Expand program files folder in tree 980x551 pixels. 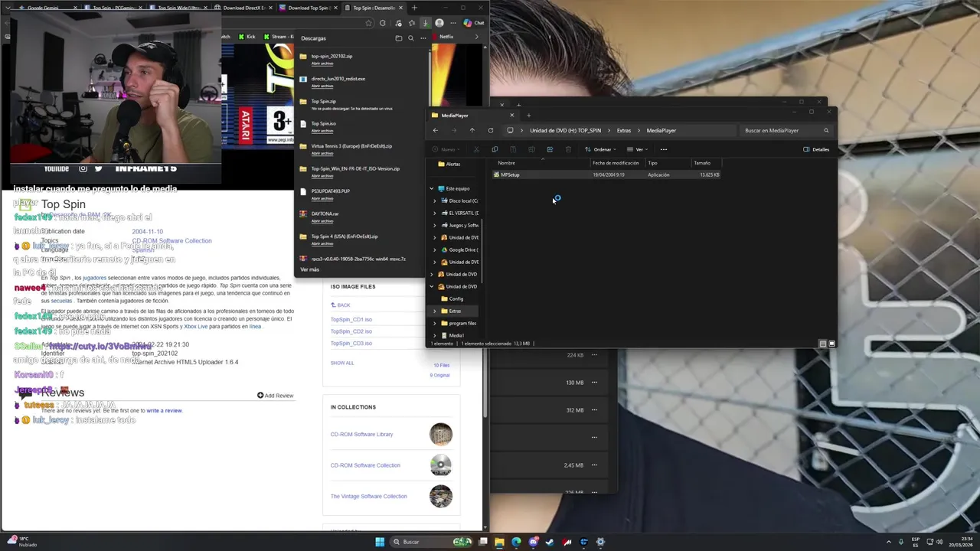click(435, 323)
